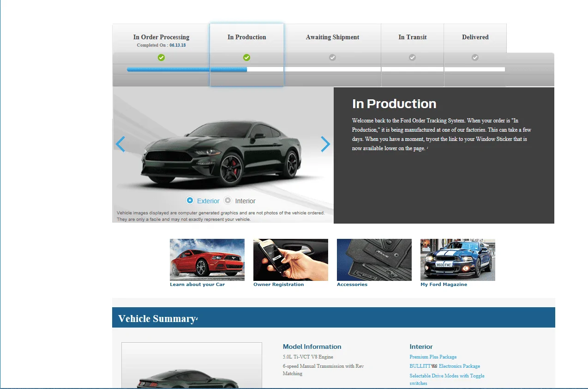
Task: Click the completed date 06.13.18
Action: tap(177, 45)
